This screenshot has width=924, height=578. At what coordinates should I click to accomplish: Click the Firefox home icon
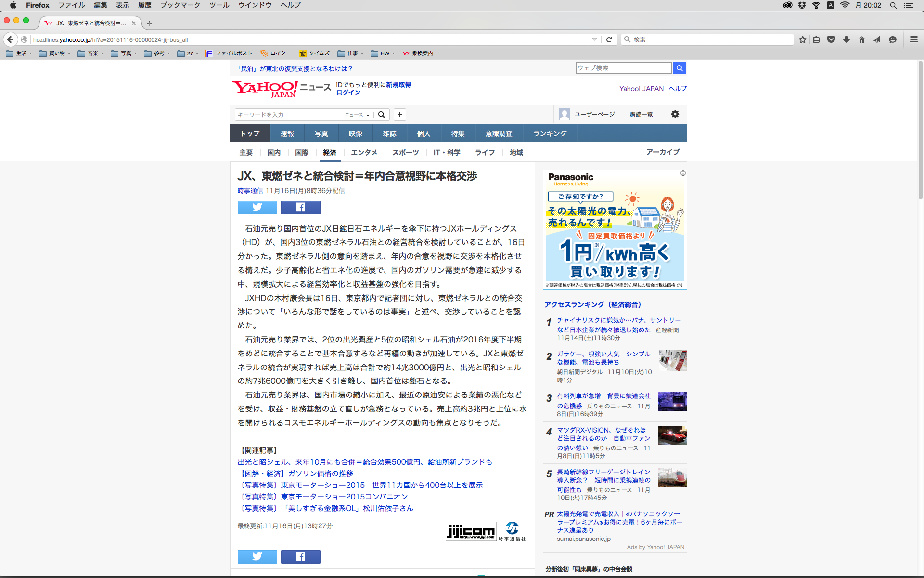point(861,39)
